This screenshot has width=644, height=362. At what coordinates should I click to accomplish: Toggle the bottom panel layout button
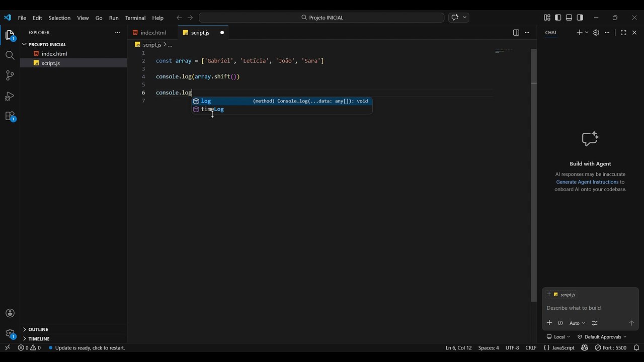point(569,18)
